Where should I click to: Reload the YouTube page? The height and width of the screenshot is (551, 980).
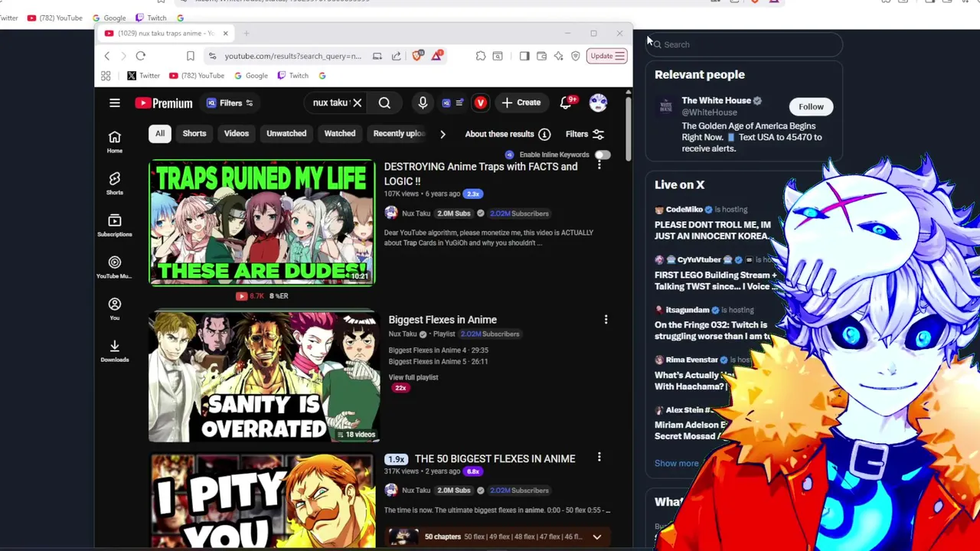point(141,56)
